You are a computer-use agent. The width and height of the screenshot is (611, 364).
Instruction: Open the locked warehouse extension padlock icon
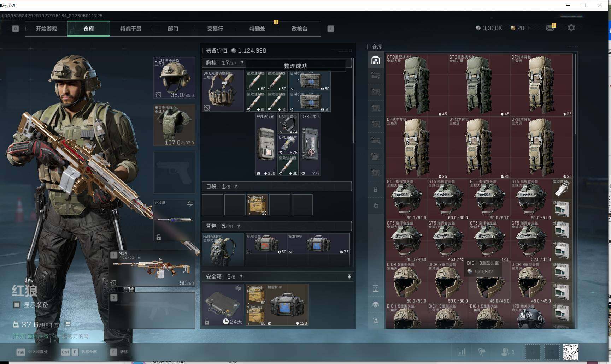coord(376,190)
